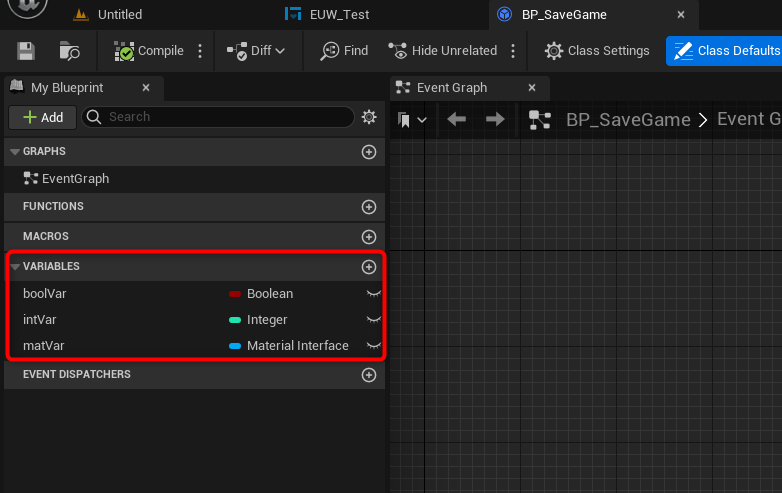This screenshot has height=493, width=782.
Task: Toggle intVar instance editable eye
Action: point(374,320)
